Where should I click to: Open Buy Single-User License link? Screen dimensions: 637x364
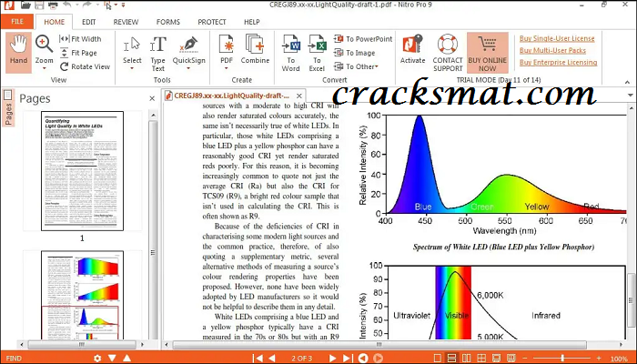click(x=557, y=38)
